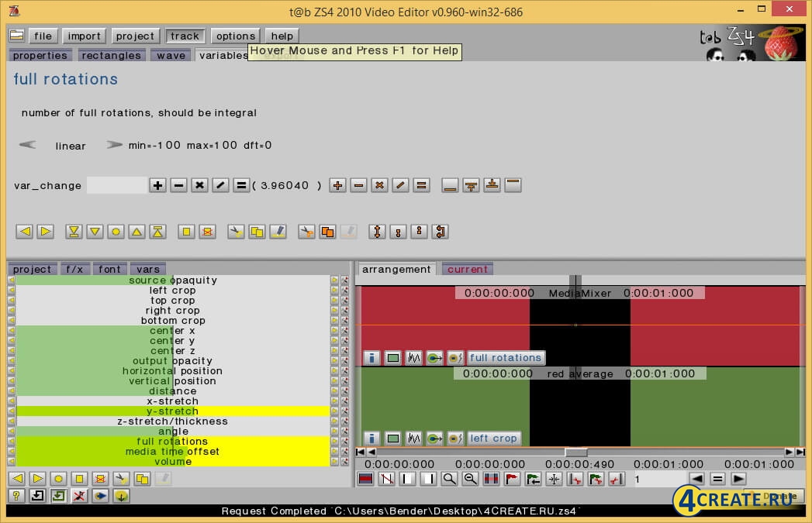Select the pencil edit icon next to var_change field
The image size is (812, 523).
(x=220, y=185)
